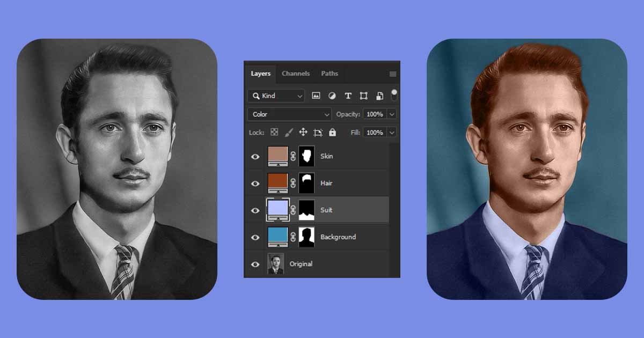Hide the Skin layer
The width and height of the screenshot is (644, 338).
(x=255, y=157)
